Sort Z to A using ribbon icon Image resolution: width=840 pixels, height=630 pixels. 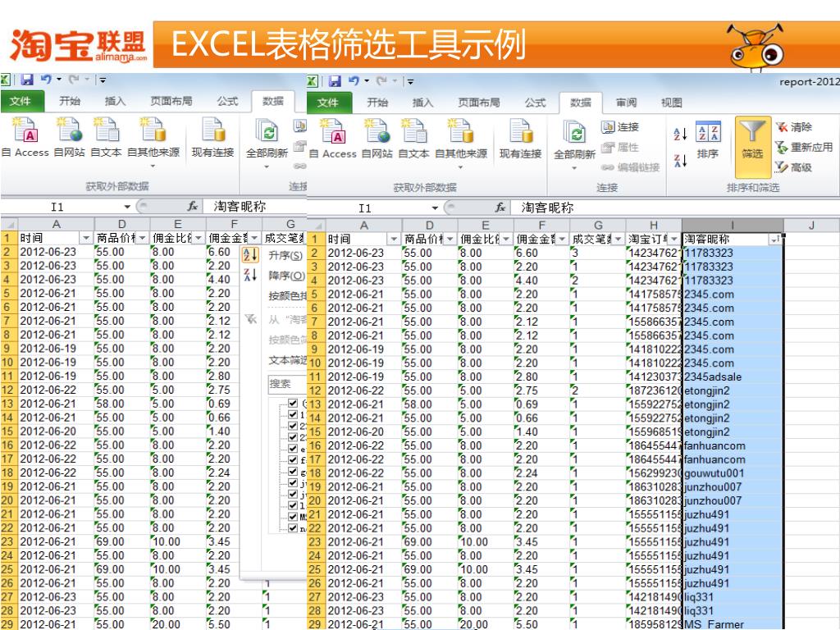680,160
